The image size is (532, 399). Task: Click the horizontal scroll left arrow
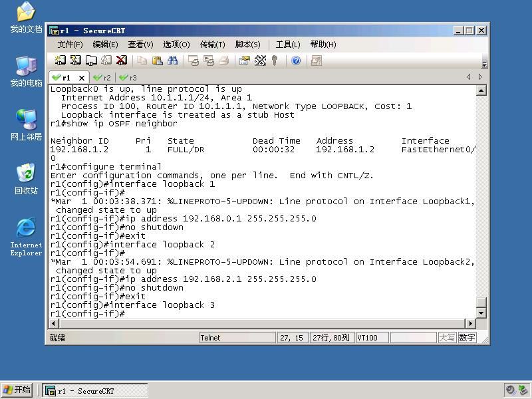[x=54, y=323]
